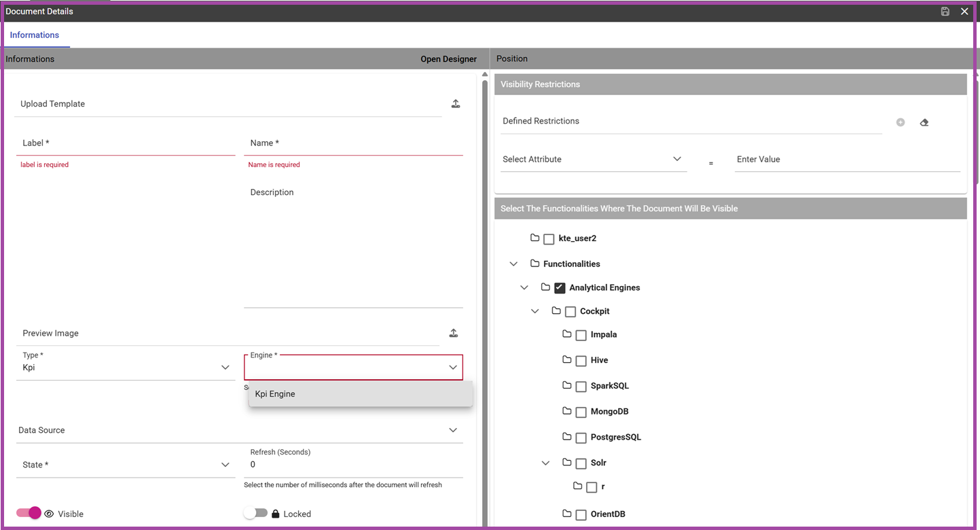Click the add restriction plus icon
The height and width of the screenshot is (530, 980).
click(901, 122)
